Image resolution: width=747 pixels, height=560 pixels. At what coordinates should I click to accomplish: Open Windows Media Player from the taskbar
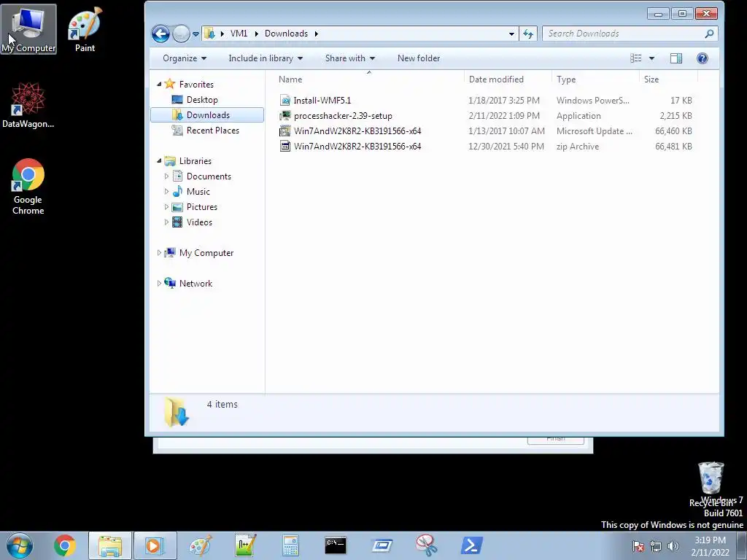point(155,545)
